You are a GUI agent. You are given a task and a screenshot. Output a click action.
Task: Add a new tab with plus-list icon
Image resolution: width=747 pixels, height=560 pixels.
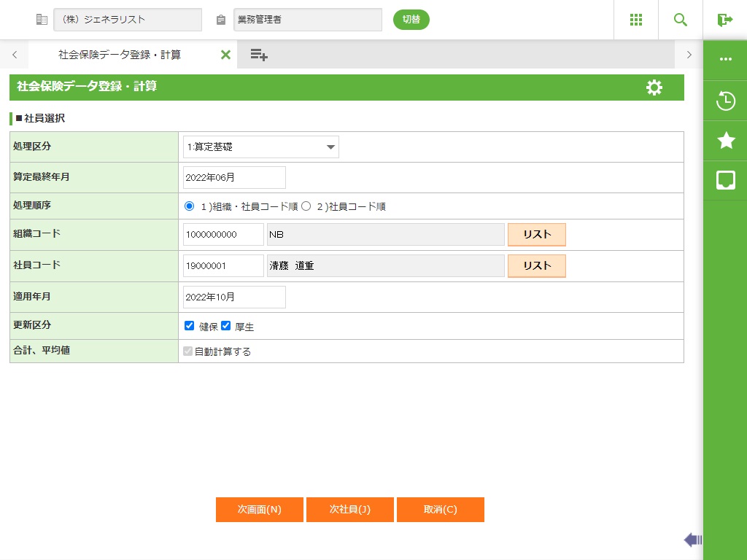click(x=259, y=55)
